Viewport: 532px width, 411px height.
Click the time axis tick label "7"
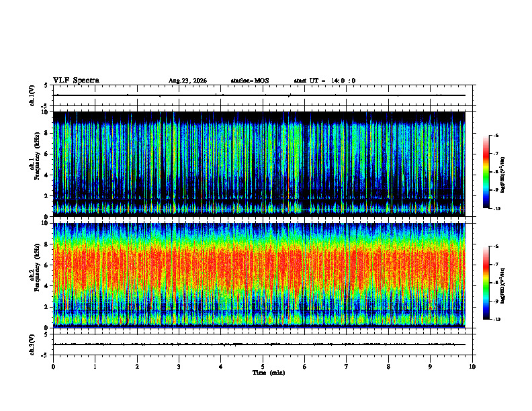[347, 367]
